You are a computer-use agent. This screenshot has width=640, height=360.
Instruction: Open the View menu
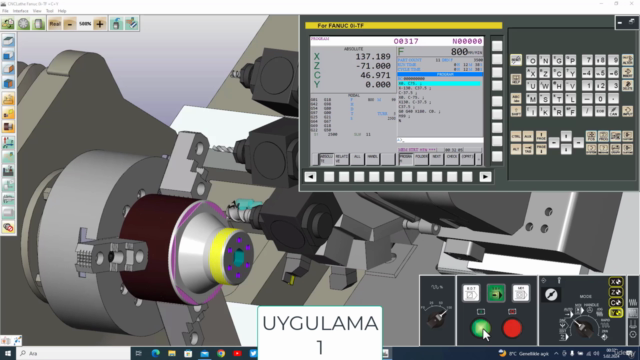pos(37,11)
